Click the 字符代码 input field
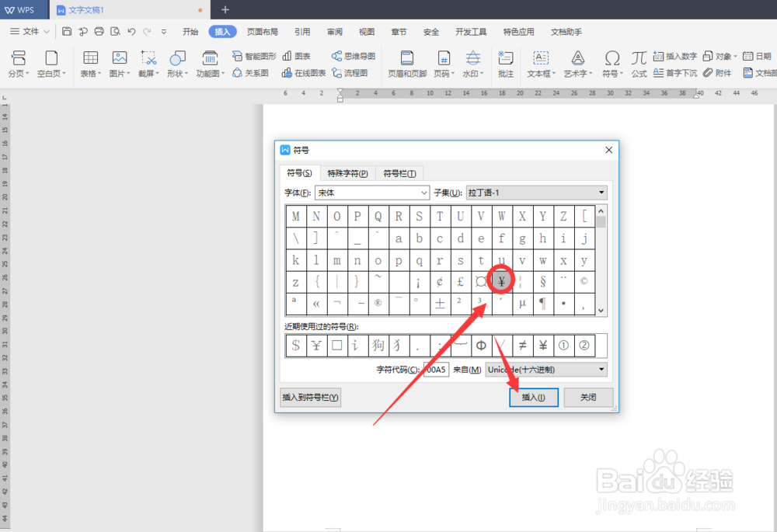The height and width of the screenshot is (532, 777). pyautogui.click(x=436, y=370)
